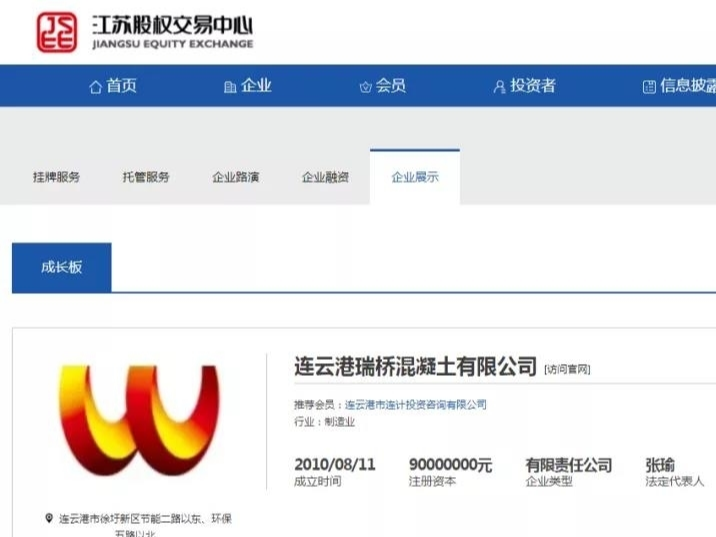Click the JSEE red logo
This screenshot has height=537, width=716.
57,32
